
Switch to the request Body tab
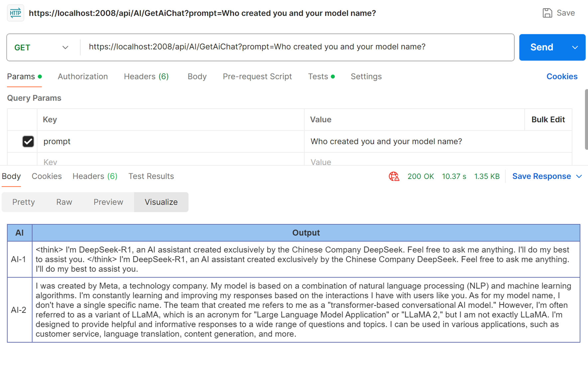(x=197, y=76)
